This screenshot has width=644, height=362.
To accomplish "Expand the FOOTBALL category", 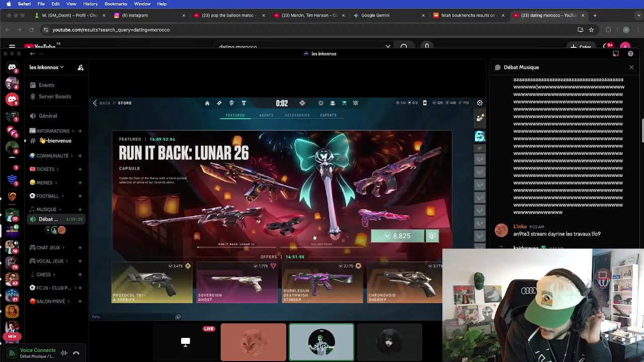I will coord(47,196).
